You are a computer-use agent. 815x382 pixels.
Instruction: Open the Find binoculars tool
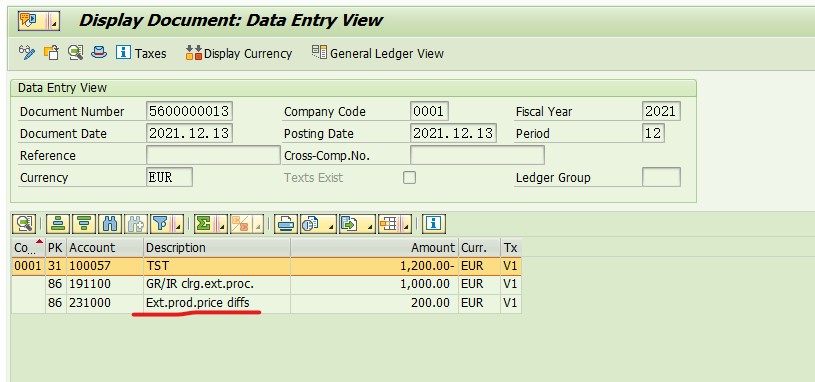pos(110,224)
